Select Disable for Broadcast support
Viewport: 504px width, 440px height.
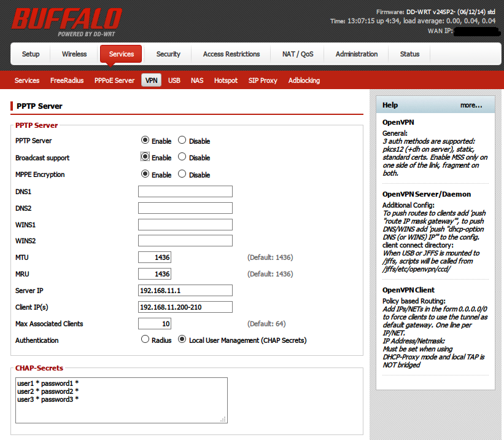point(182,157)
